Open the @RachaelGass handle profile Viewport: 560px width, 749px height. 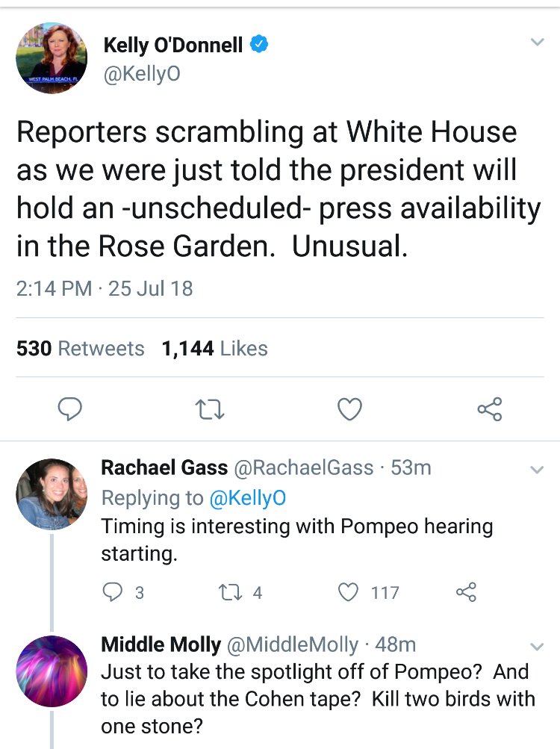pyautogui.click(x=304, y=468)
